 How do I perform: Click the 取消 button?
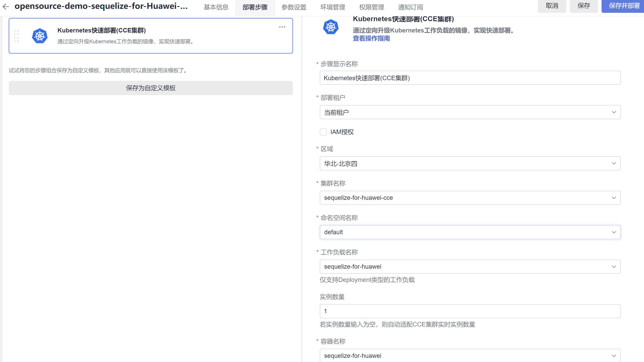click(x=552, y=6)
